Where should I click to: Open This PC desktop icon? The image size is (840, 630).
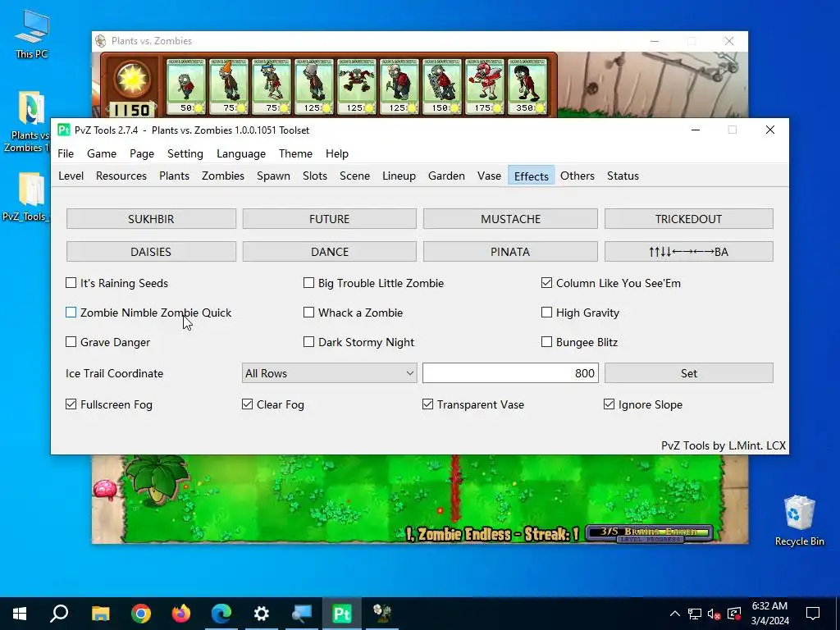click(32, 34)
